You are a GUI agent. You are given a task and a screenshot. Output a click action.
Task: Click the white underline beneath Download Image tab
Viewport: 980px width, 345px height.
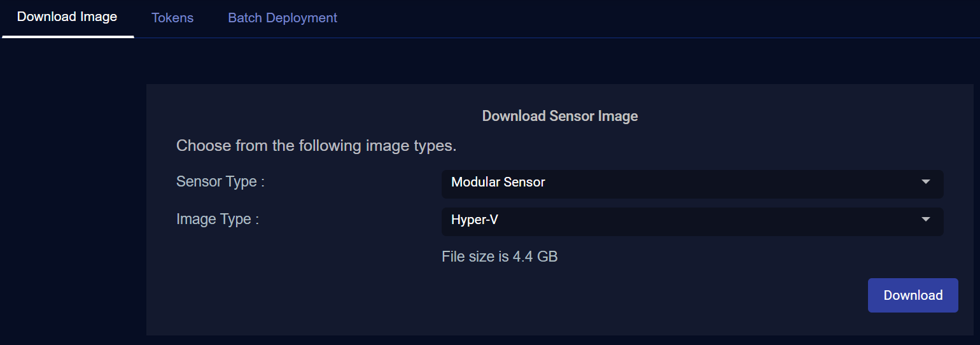pyautogui.click(x=68, y=36)
